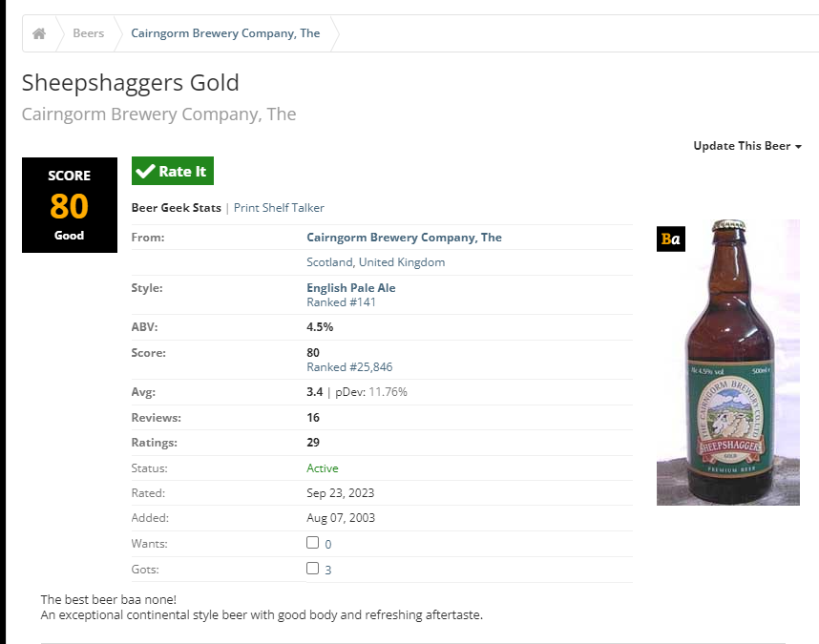The width and height of the screenshot is (819, 644).
Task: Click the Active status text
Action: (323, 468)
